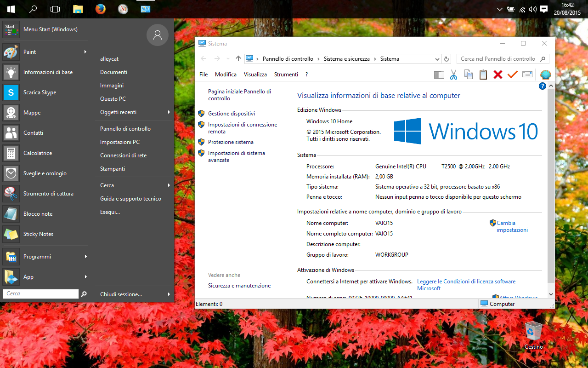The height and width of the screenshot is (368, 588).
Task: Open Mappe from start menu
Action: pyautogui.click(x=47, y=113)
